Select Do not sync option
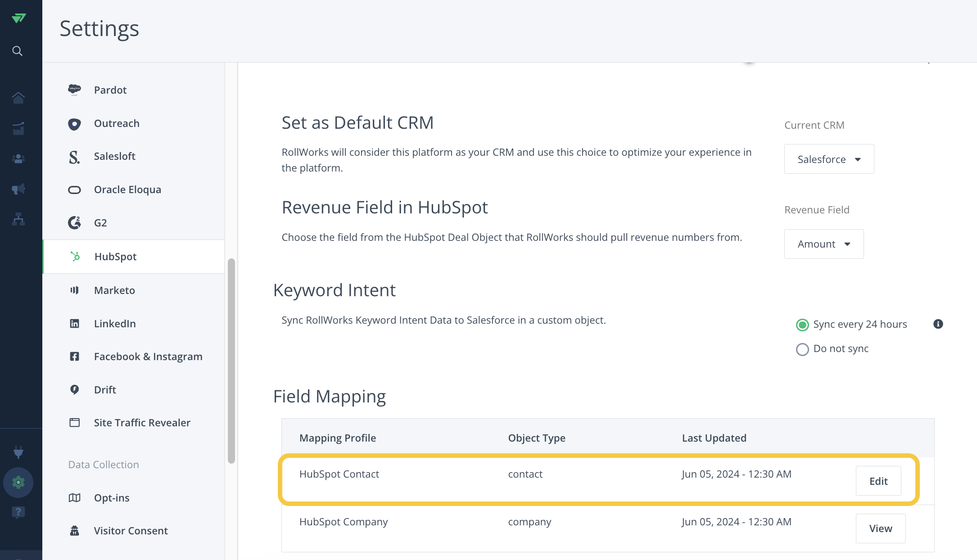 (x=802, y=349)
